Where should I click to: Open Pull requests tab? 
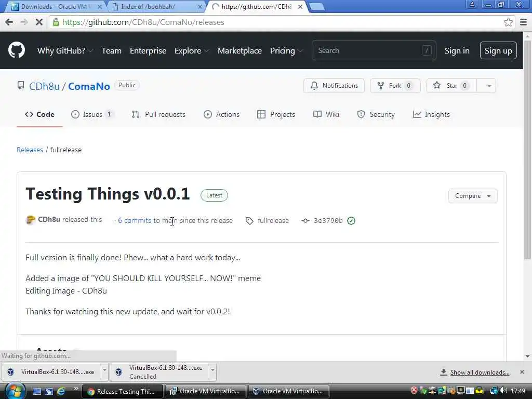click(x=158, y=114)
